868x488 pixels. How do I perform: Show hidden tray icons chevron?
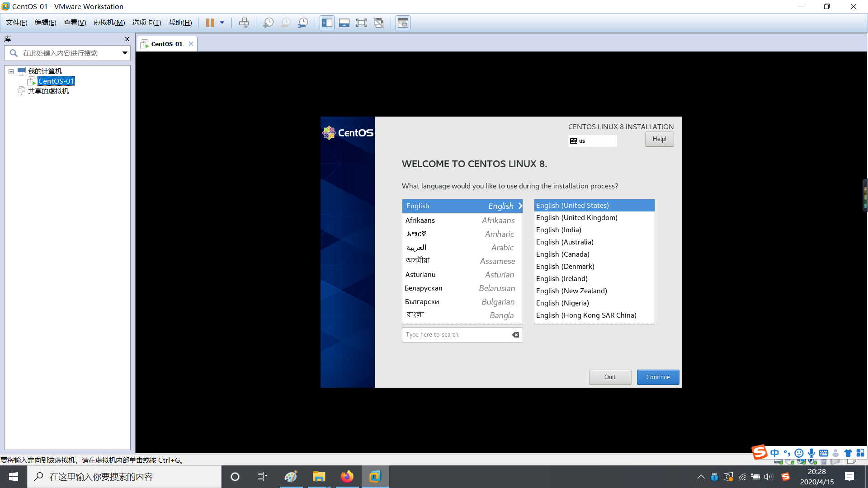click(701, 477)
